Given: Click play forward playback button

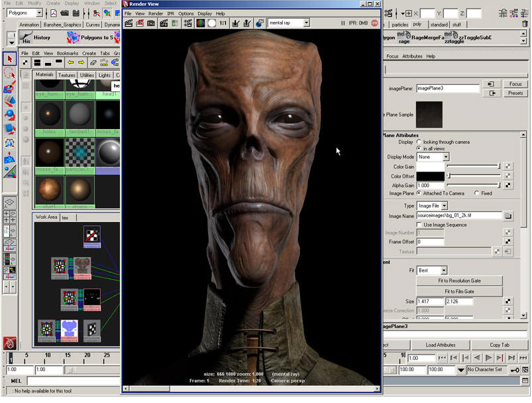Looking at the screenshot, I should point(488,358).
